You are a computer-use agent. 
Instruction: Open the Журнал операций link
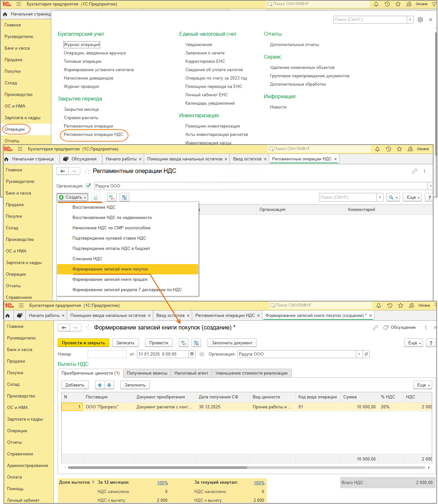click(x=82, y=45)
